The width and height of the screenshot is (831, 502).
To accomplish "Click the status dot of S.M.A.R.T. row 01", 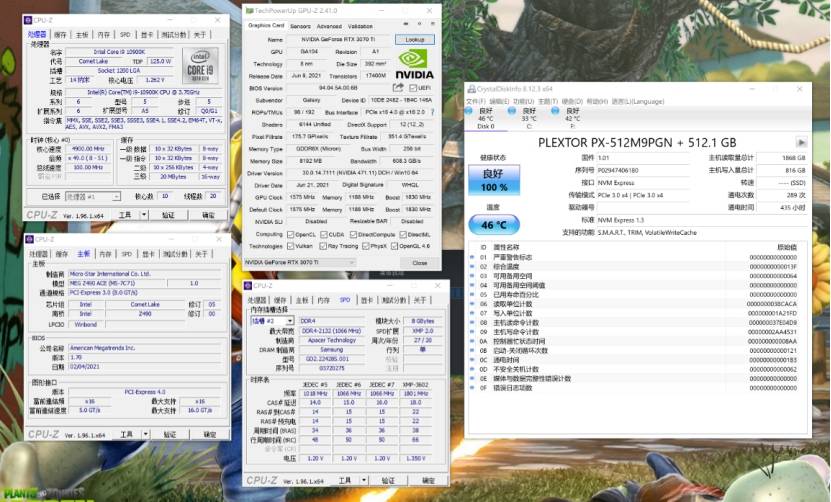I will coord(472,257).
